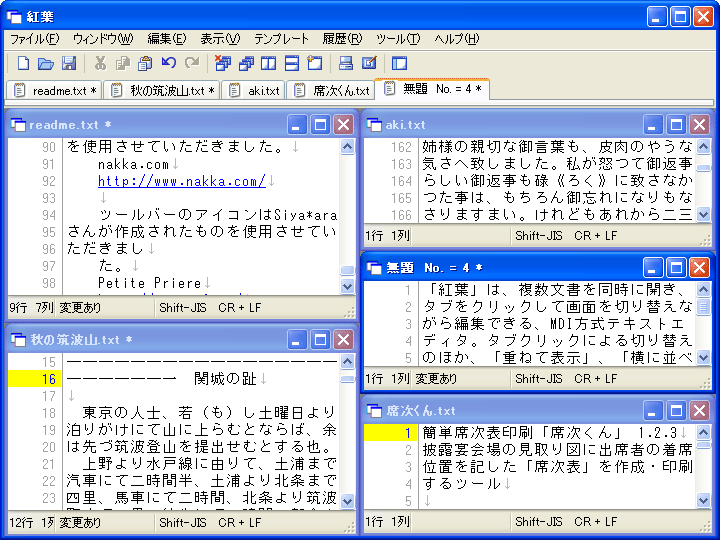Close all windows toolbar icon

pyautogui.click(x=223, y=63)
